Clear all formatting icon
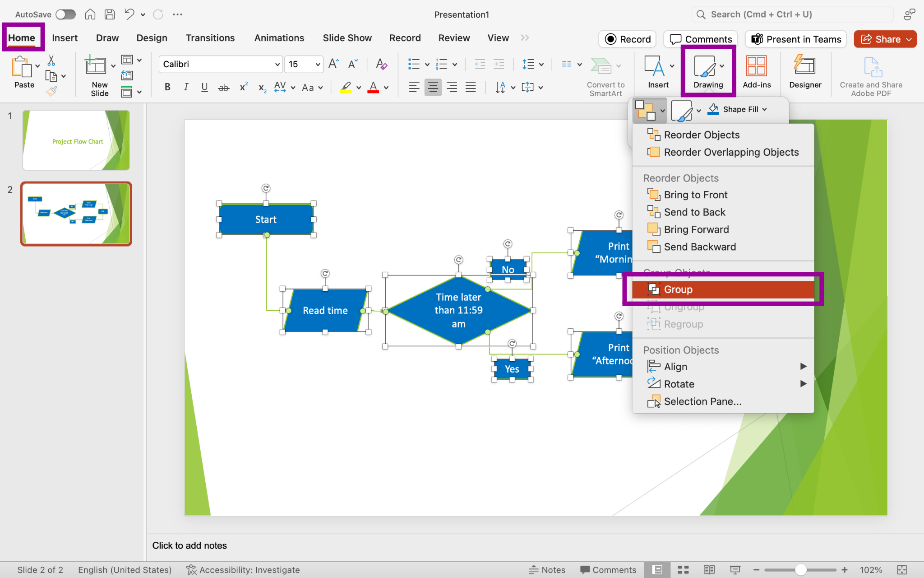 point(381,64)
